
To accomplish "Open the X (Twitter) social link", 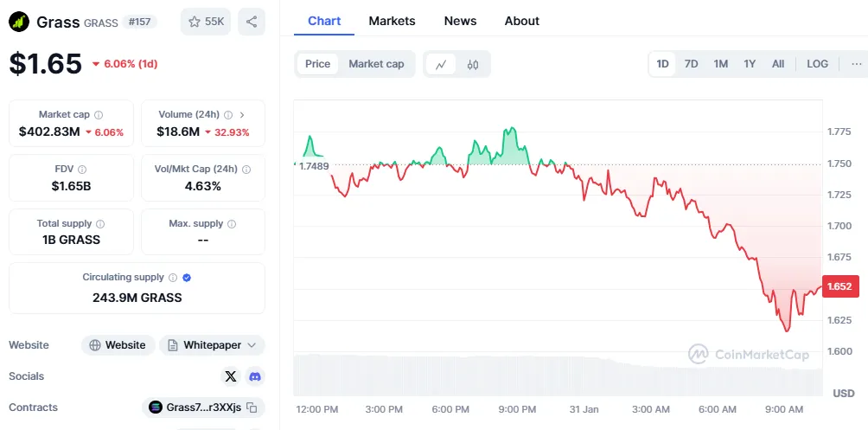I will pos(230,376).
